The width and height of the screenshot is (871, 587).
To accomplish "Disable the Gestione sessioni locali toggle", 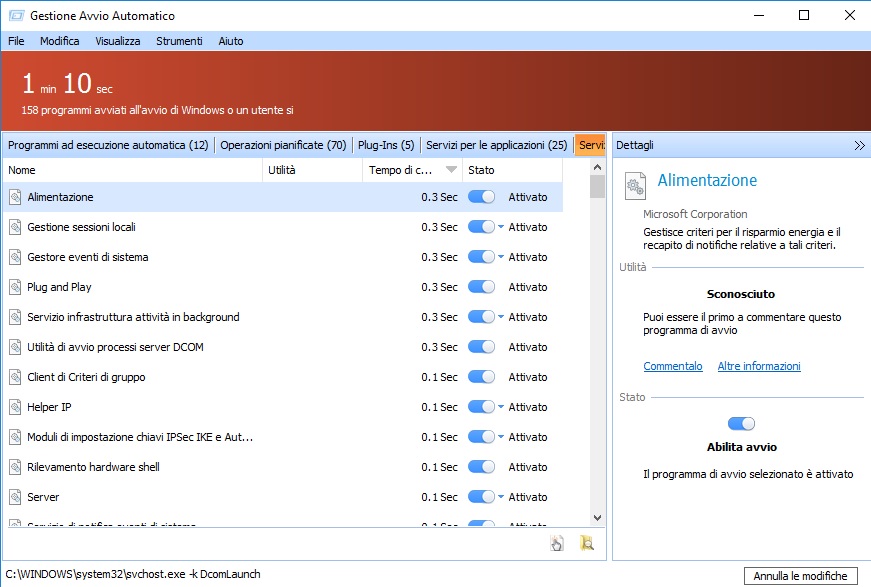I will coord(481,228).
